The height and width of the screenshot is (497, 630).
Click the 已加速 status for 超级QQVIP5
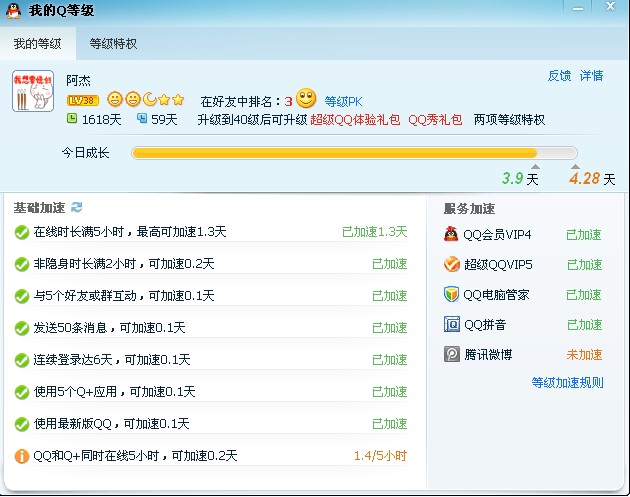[x=585, y=265]
